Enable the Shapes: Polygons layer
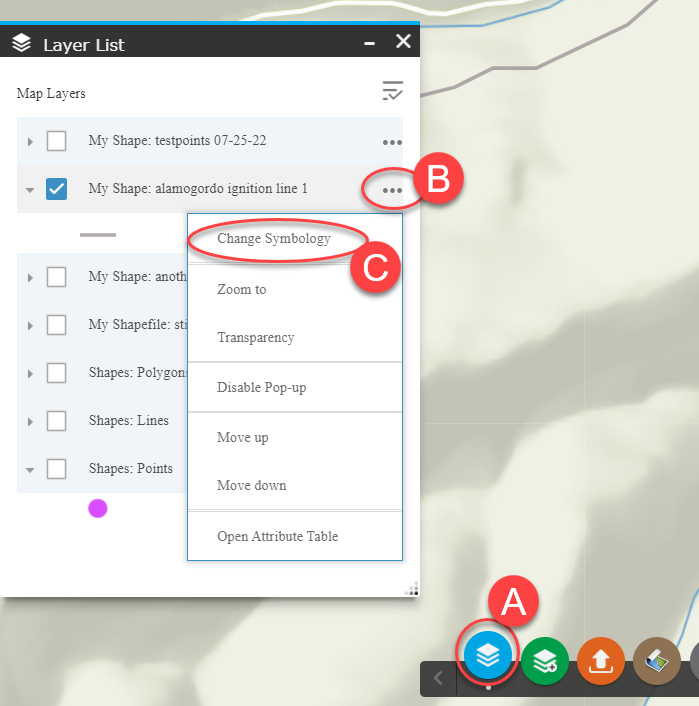699x706 pixels. click(56, 373)
